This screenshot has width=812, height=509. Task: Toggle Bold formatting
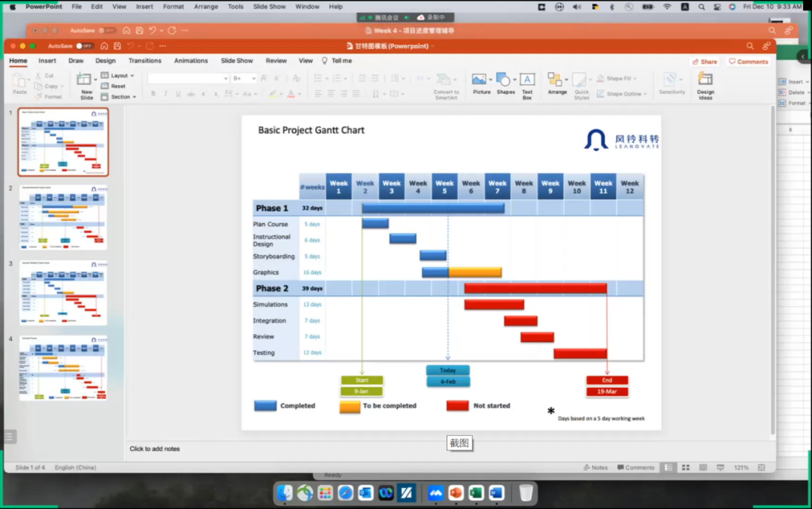tap(153, 94)
